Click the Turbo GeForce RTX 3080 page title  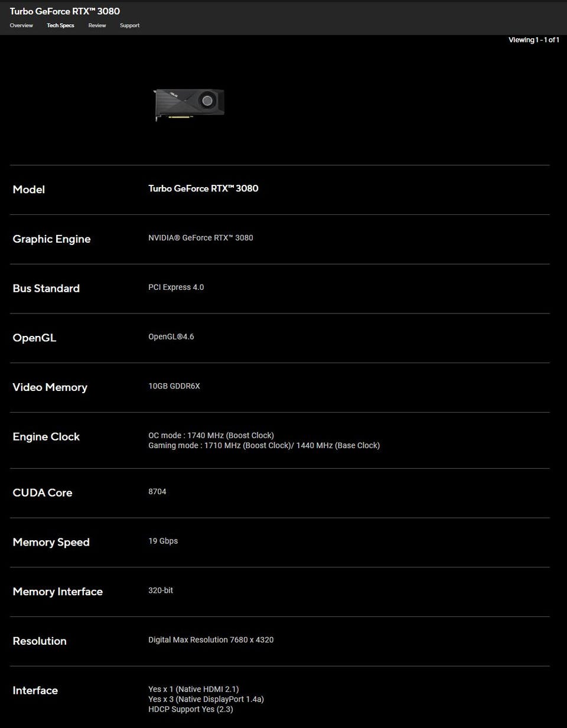click(x=65, y=11)
